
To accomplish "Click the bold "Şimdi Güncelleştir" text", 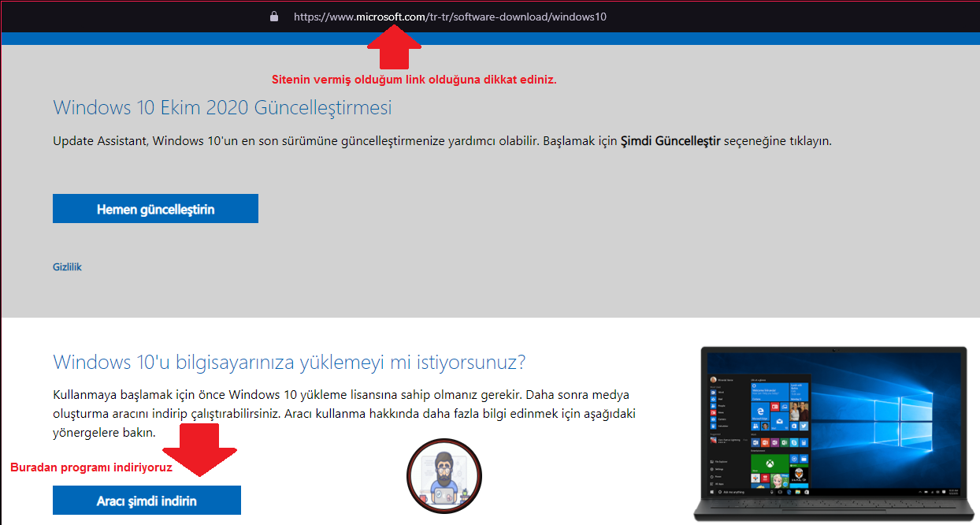I will click(670, 141).
